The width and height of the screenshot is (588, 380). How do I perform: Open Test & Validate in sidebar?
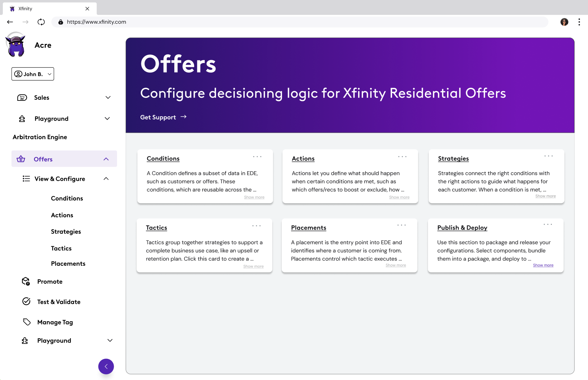pos(59,302)
